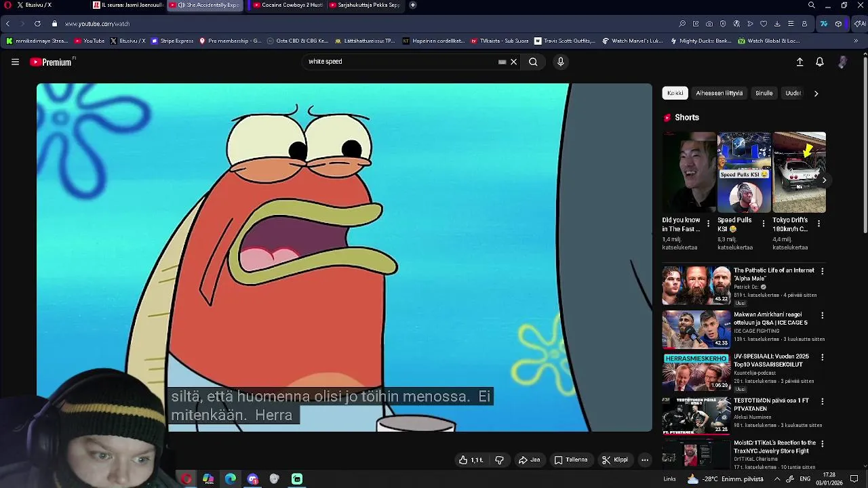
Task: Click the YouTube create/upload icon
Action: click(x=800, y=62)
